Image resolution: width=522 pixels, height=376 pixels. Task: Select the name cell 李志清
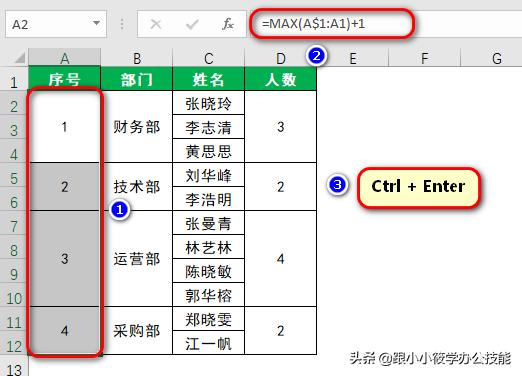coord(209,127)
